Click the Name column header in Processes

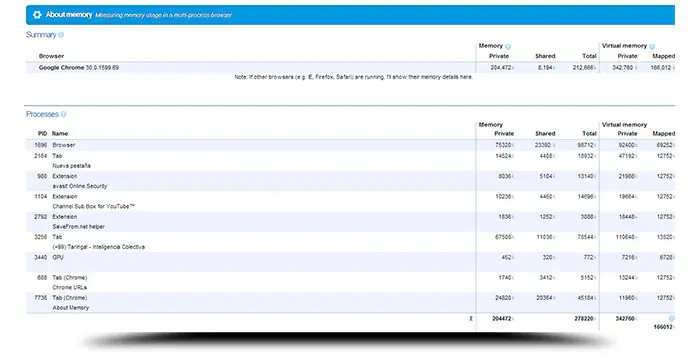click(60, 134)
